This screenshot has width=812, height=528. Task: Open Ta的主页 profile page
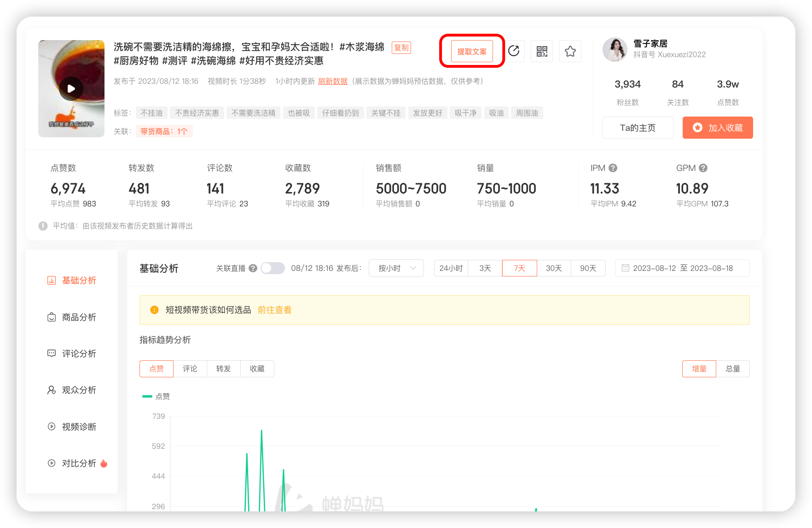638,128
